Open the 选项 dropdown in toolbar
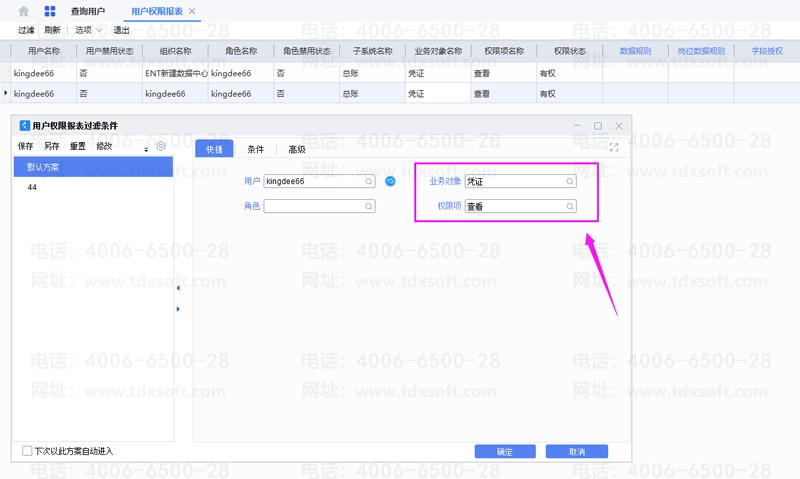800x479 pixels. pos(89,30)
